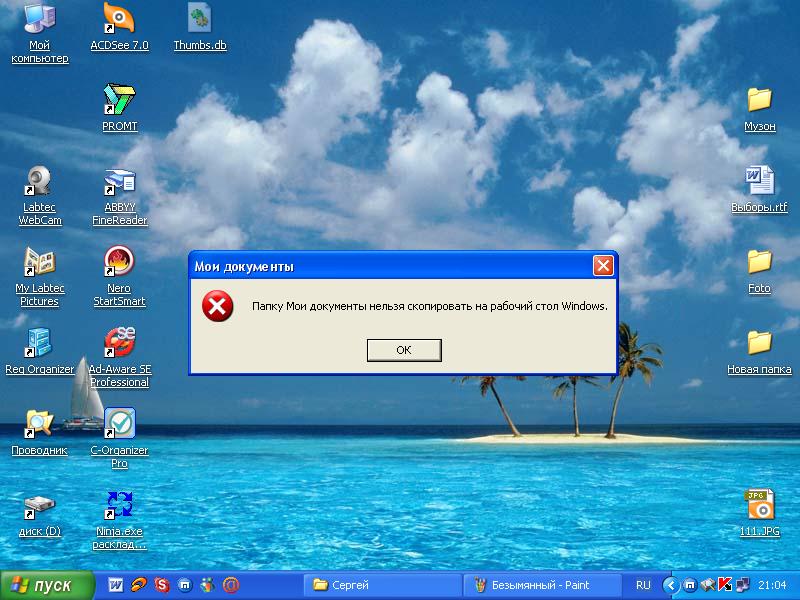Launch the blue round Quick Launch icon
800x600 pixels.
pyautogui.click(x=185, y=585)
